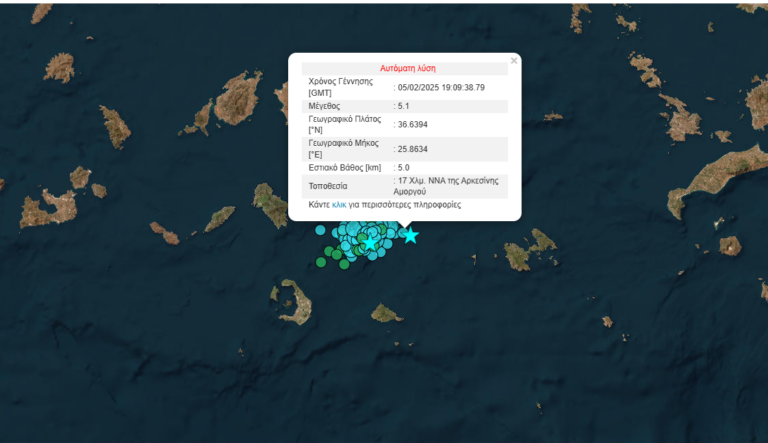The image size is (768, 443).
Task: Click the cyan star marker outside the cluster
Action: click(x=410, y=236)
